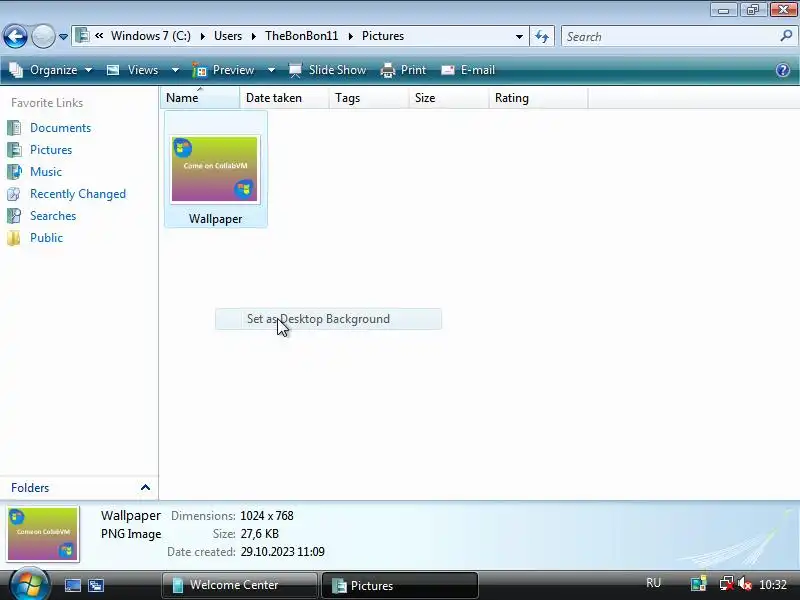The height and width of the screenshot is (600, 800).
Task: Click the folder icon in address bar
Action: 82,36
